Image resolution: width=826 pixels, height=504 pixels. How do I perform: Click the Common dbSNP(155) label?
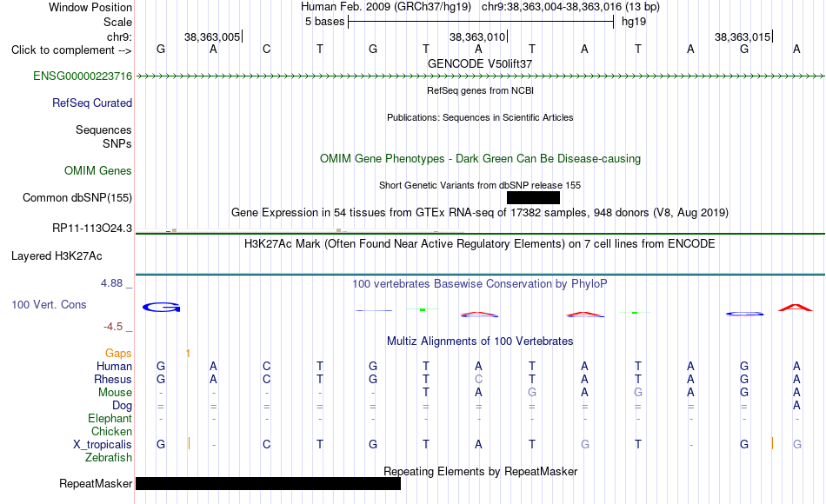click(77, 197)
